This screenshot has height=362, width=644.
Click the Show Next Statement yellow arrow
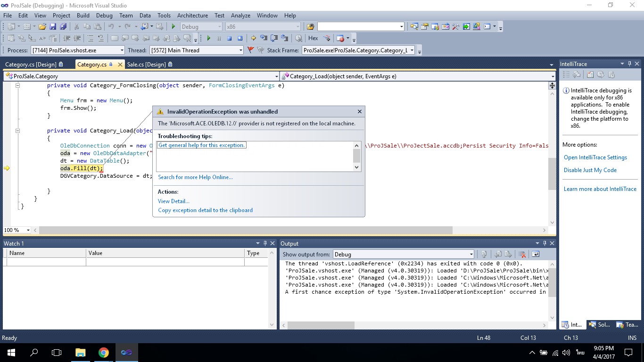tap(254, 38)
